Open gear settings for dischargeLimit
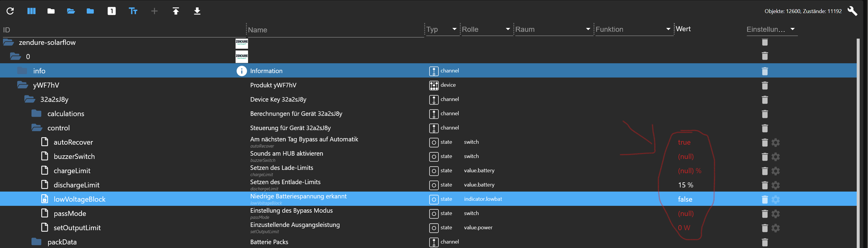Viewport: 868px width, 248px height. tap(775, 185)
